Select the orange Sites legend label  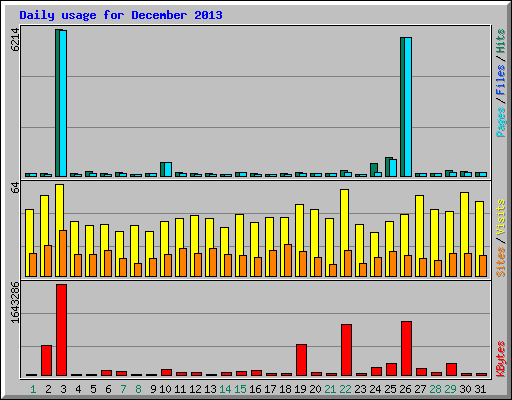(x=500, y=262)
